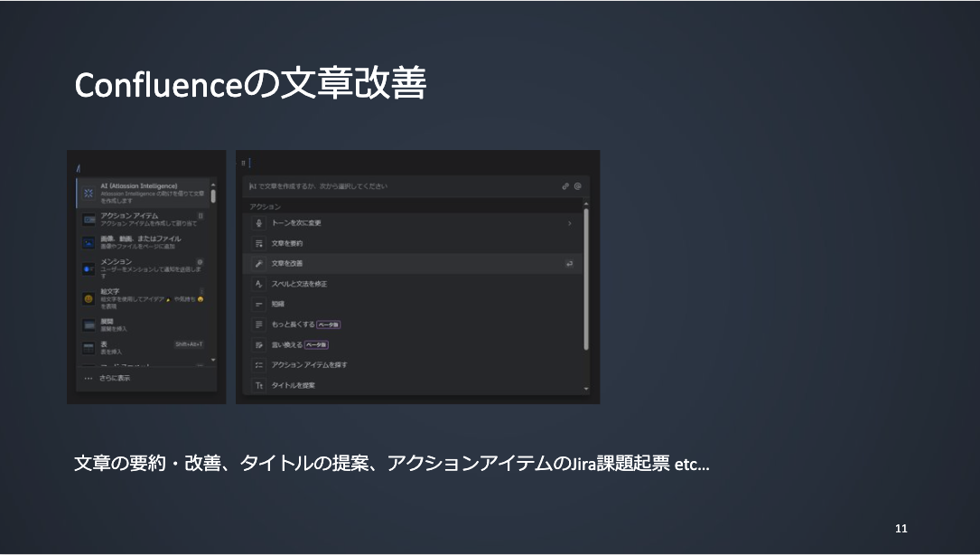Click the メンション user icon
The height and width of the screenshot is (555, 980).
tap(89, 269)
